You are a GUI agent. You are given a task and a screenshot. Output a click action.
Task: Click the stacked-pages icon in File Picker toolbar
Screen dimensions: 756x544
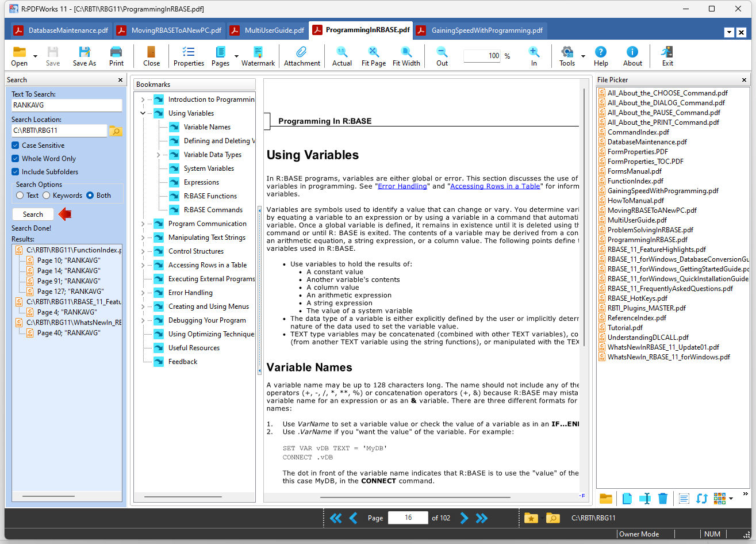pyautogui.click(x=627, y=499)
